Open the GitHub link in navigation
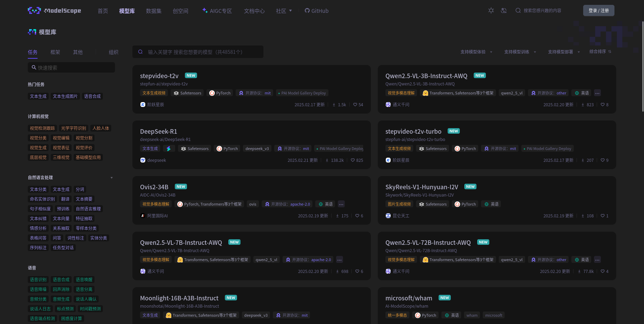 pyautogui.click(x=316, y=11)
